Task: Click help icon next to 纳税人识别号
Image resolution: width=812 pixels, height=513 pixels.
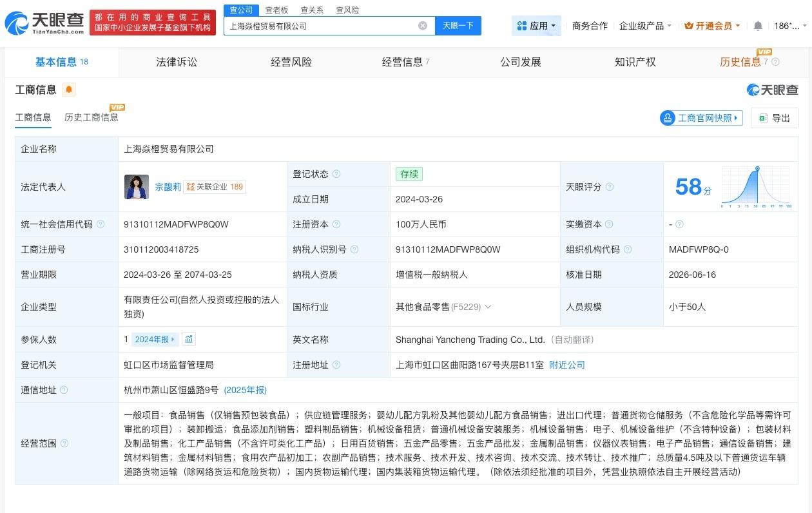Action: [x=354, y=249]
